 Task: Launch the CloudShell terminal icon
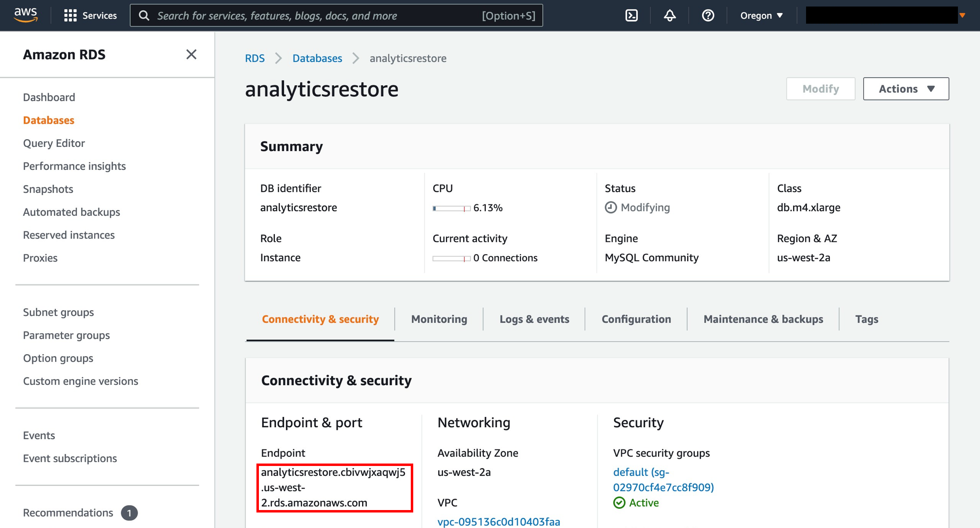(x=631, y=16)
